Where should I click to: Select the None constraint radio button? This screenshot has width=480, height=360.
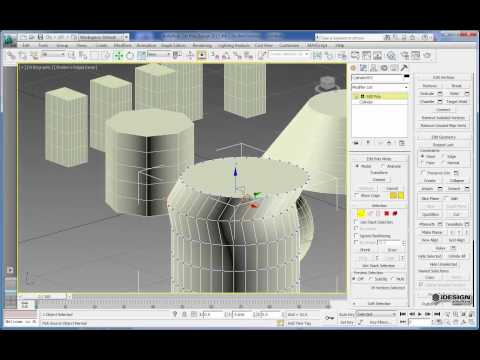click(422, 156)
